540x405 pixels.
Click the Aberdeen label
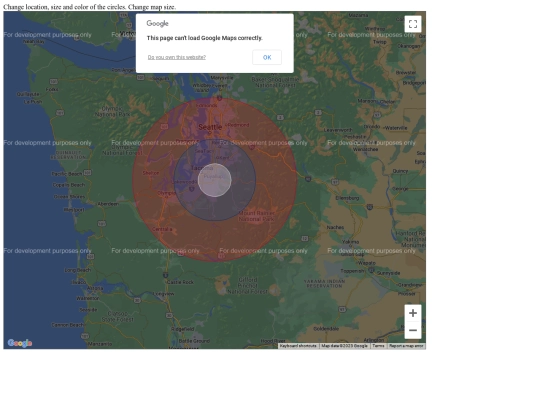point(108,204)
